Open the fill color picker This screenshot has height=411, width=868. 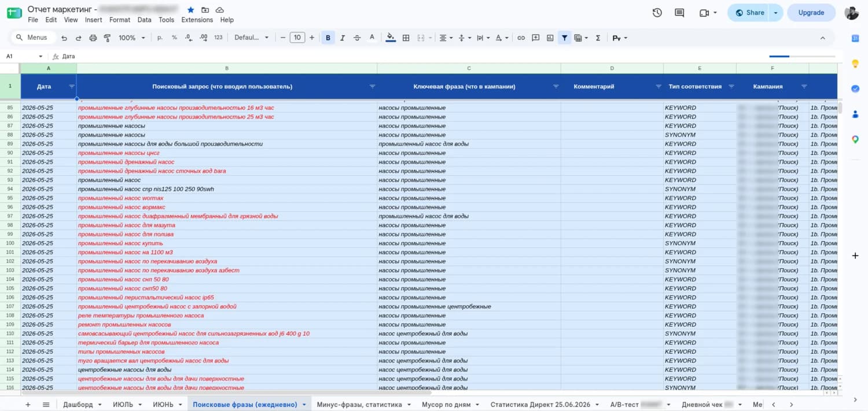tap(391, 38)
